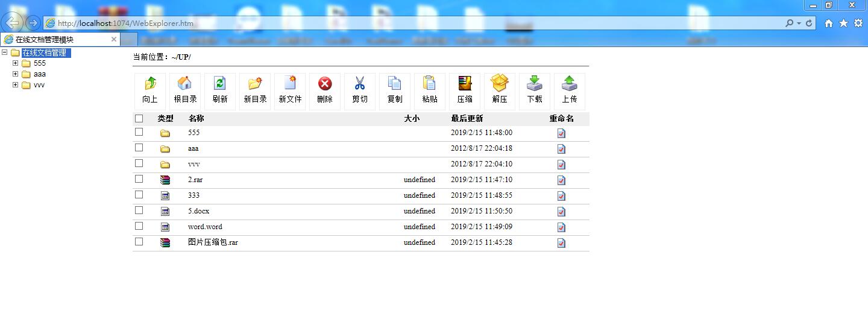Check the box for 5.docx
Image resolution: width=868 pixels, height=316 pixels.
click(139, 210)
